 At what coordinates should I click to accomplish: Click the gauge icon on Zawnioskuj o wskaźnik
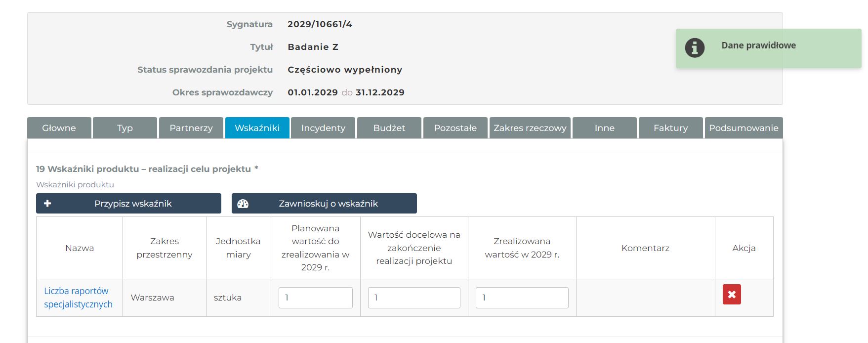(x=243, y=204)
